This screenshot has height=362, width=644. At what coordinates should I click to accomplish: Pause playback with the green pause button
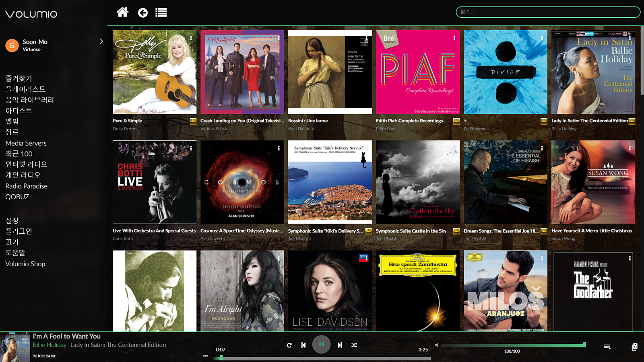321,344
